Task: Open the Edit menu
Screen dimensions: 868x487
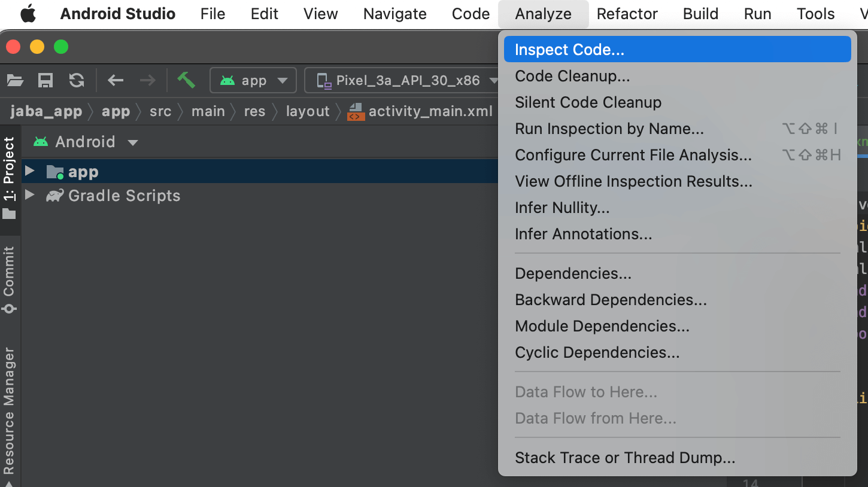Action: [x=265, y=14]
